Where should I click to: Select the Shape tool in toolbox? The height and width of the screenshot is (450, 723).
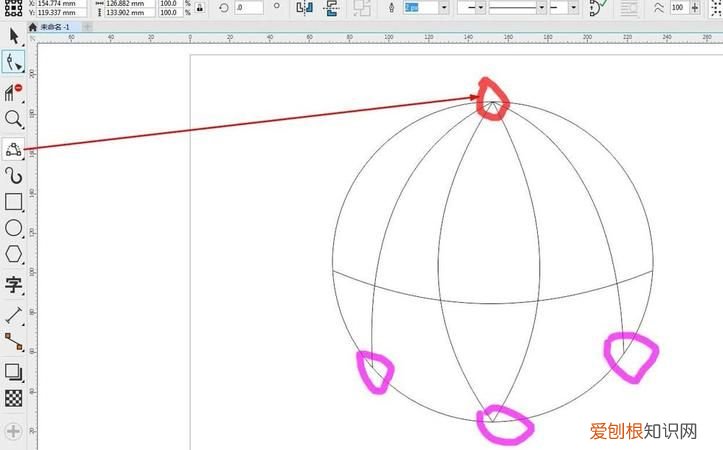pos(13,63)
